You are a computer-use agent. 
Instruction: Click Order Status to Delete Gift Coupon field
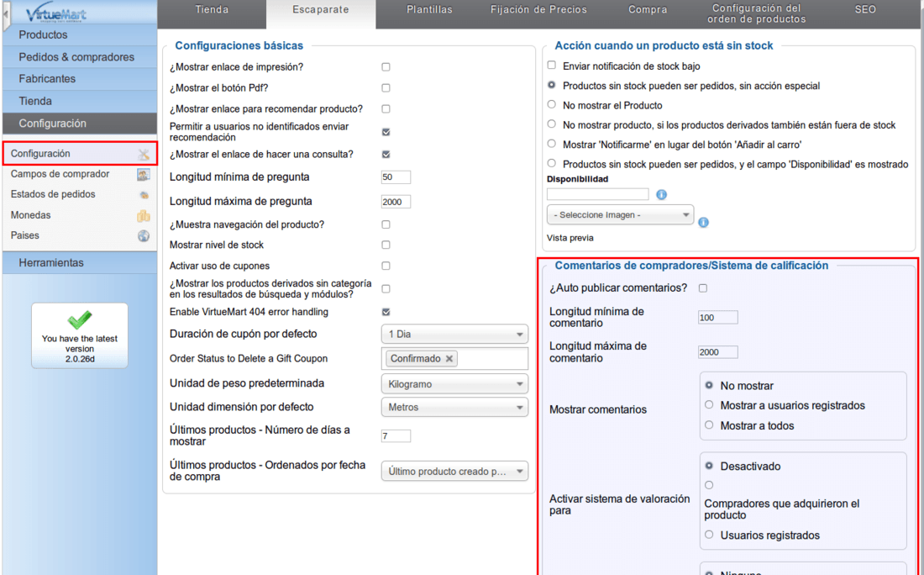pyautogui.click(x=454, y=359)
